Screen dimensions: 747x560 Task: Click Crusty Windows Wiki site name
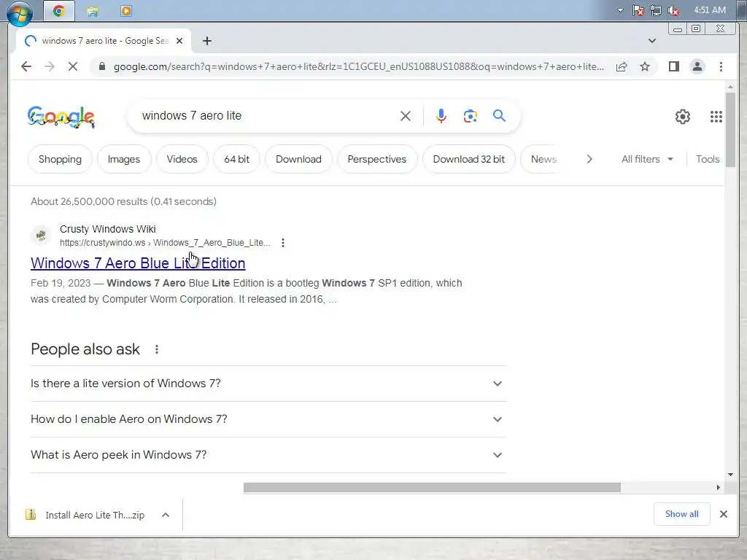[108, 229]
